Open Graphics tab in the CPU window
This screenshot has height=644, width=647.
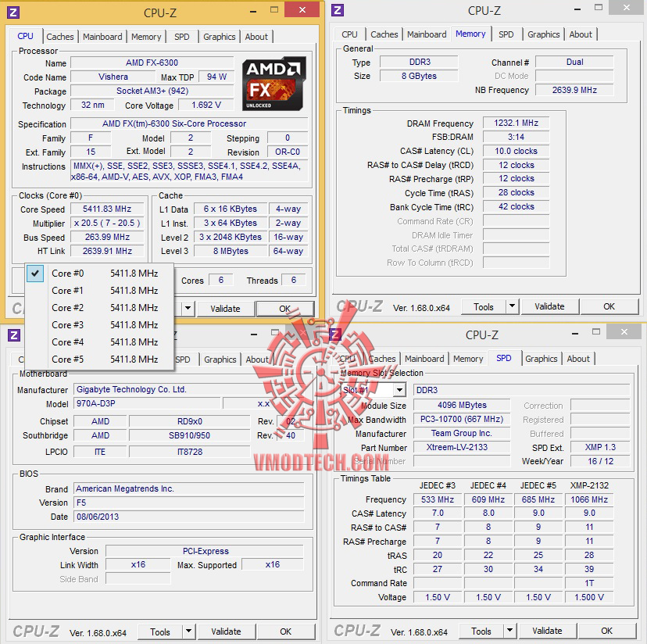click(219, 37)
